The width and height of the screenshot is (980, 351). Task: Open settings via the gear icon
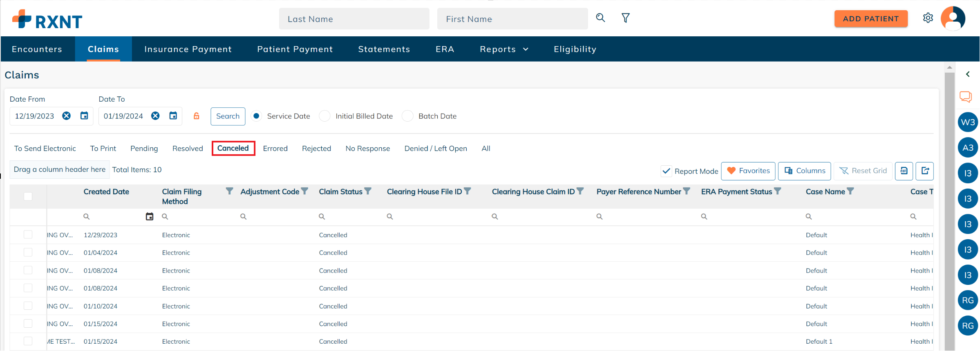click(x=928, y=18)
